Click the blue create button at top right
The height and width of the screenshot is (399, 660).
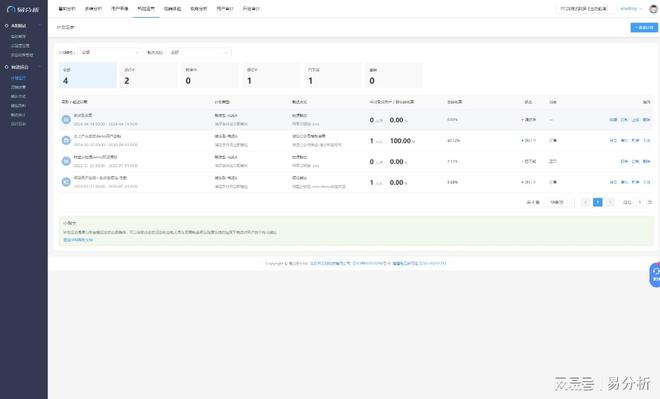click(644, 27)
